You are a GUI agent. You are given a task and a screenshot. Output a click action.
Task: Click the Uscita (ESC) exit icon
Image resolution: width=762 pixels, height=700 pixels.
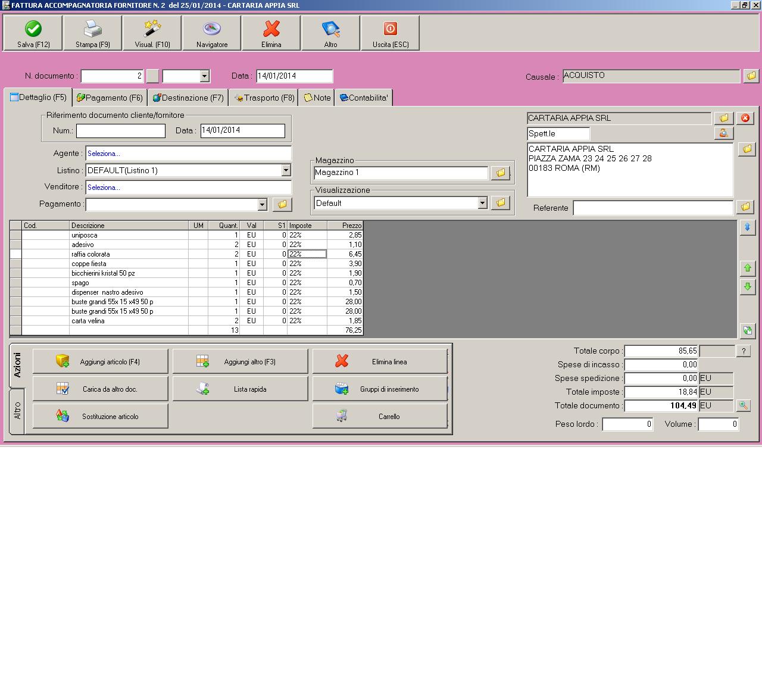[x=390, y=29]
